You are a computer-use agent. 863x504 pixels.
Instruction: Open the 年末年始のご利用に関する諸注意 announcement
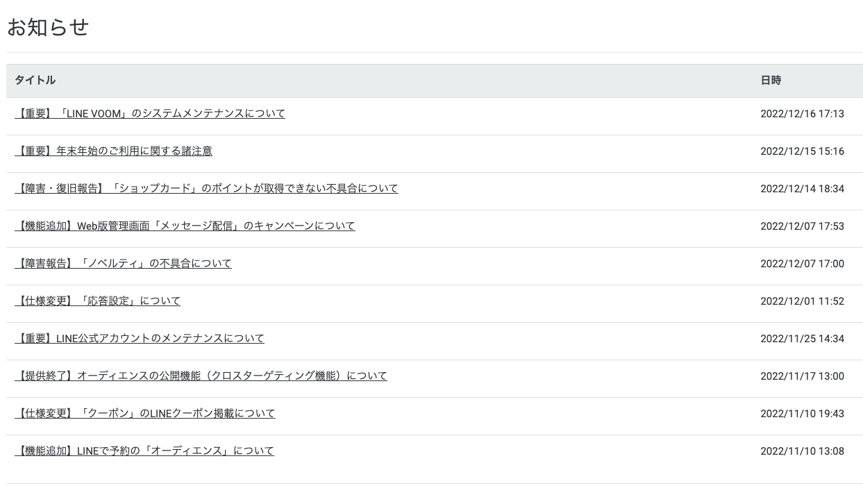(113, 151)
